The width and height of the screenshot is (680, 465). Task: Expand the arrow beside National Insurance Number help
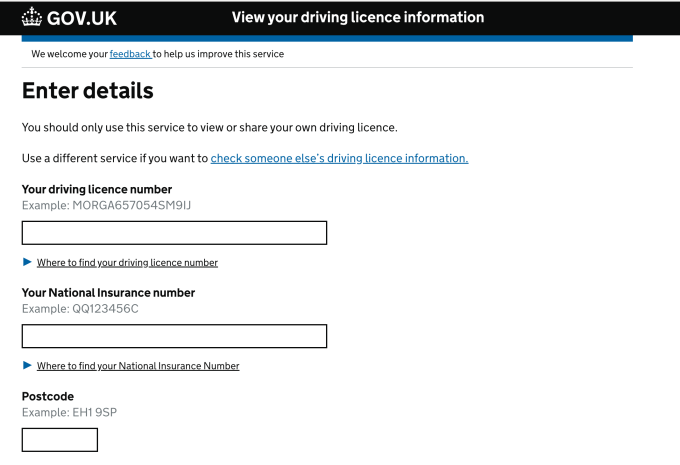(x=27, y=365)
